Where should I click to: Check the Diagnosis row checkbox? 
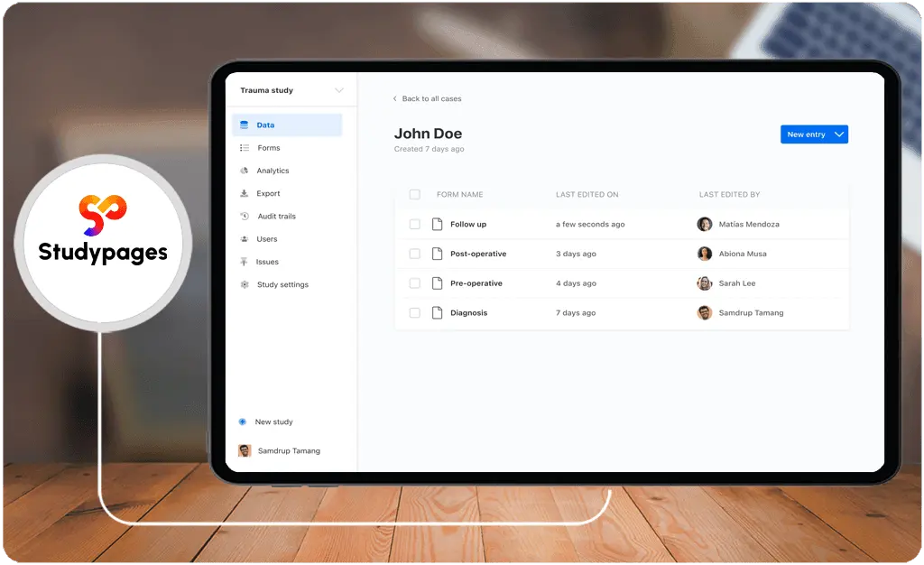point(415,313)
